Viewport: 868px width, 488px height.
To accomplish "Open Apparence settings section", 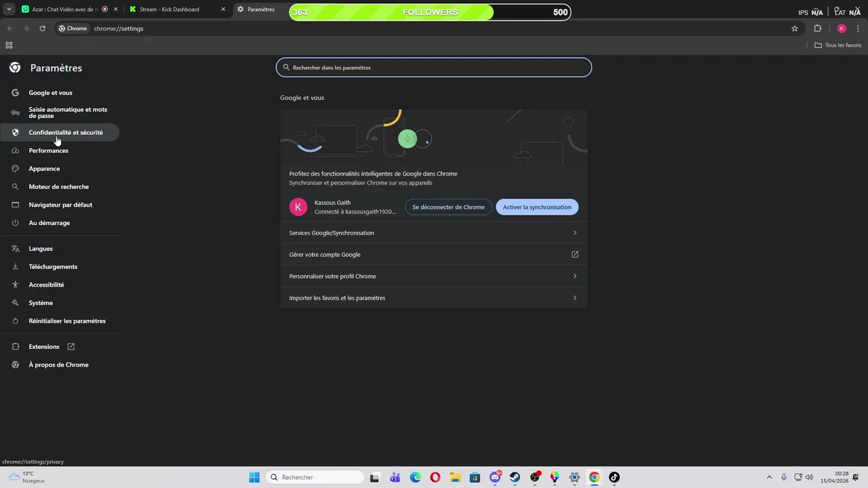I will 60,169.
